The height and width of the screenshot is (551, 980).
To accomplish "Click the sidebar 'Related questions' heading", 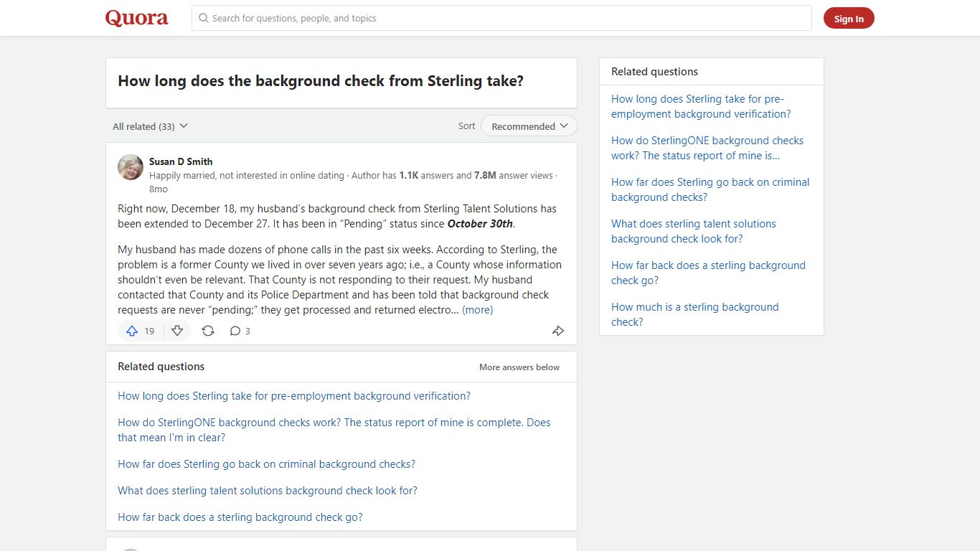I will tap(654, 72).
